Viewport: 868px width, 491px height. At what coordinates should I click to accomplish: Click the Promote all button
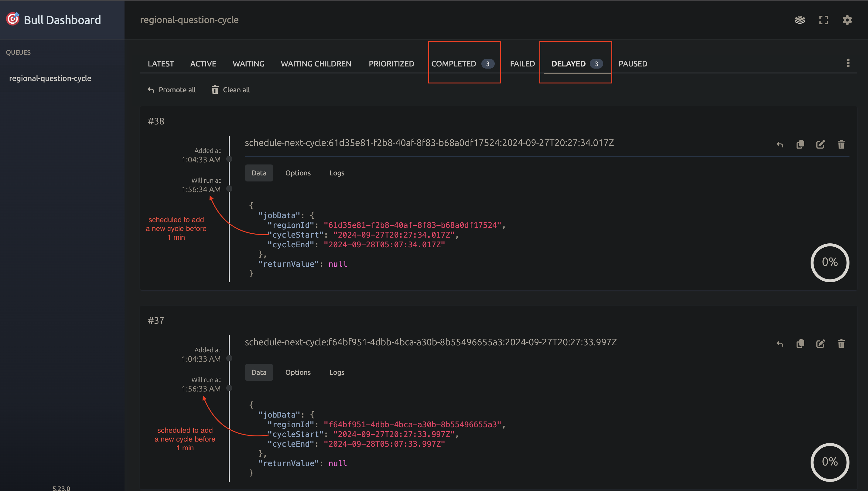171,90
